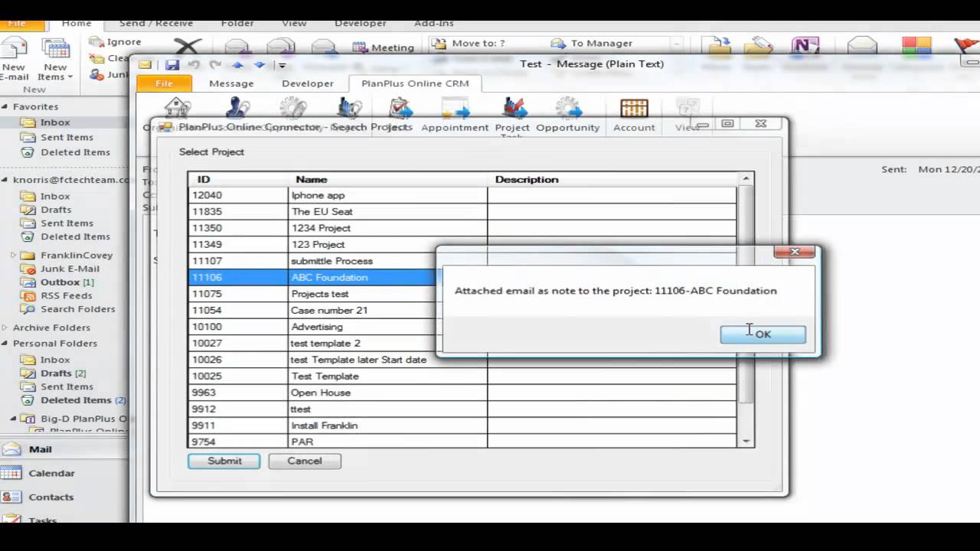Select the Open House project row
Image resolution: width=980 pixels, height=551 pixels.
point(462,393)
